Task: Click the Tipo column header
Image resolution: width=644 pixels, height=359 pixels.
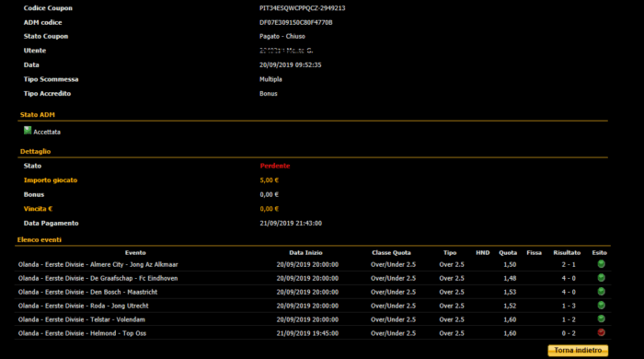Action: pos(450,253)
